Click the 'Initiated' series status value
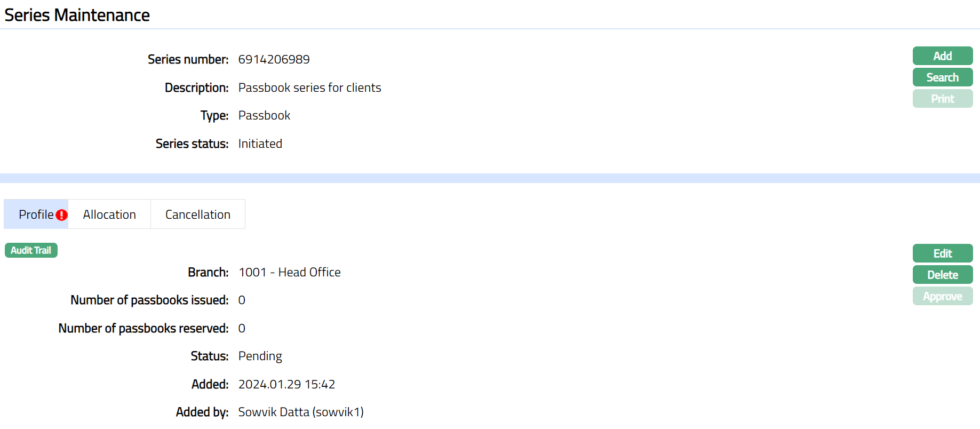Screen dimensions: 980x429 click(260, 144)
